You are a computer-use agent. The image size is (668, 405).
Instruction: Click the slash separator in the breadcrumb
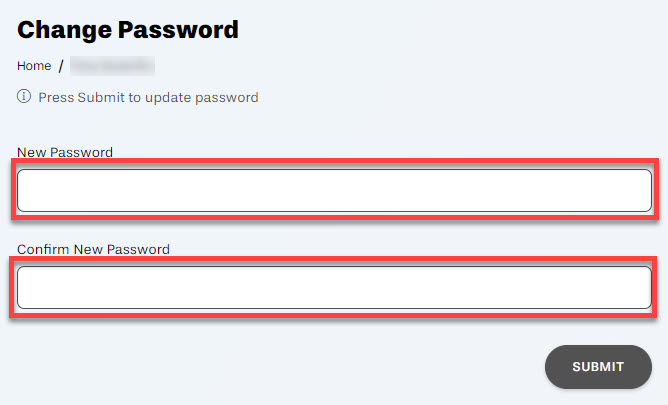(61, 66)
